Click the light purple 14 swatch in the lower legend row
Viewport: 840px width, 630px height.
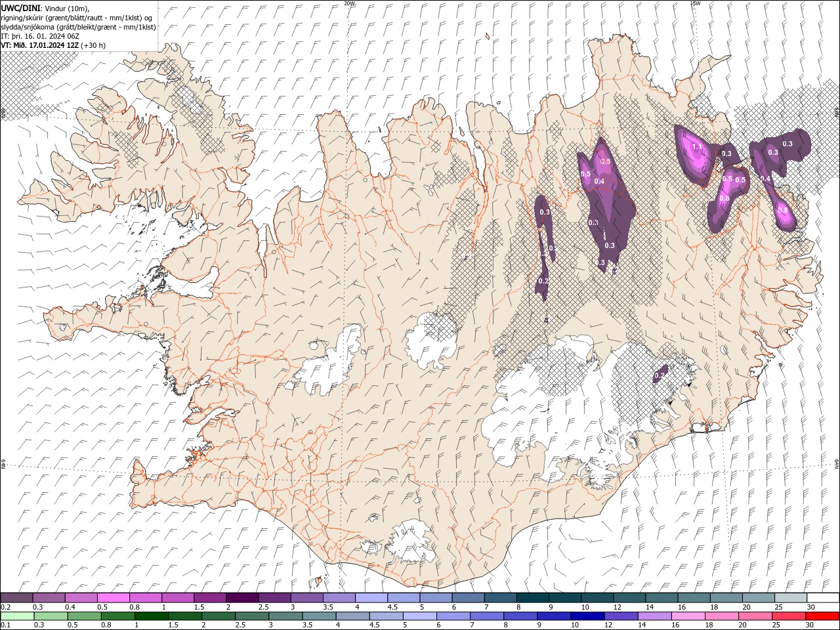pos(654,616)
